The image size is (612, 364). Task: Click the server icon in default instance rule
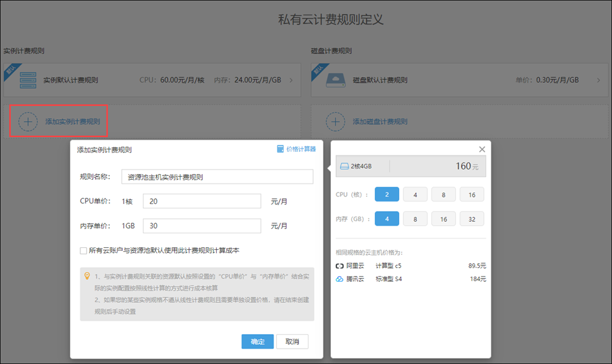pyautogui.click(x=28, y=80)
